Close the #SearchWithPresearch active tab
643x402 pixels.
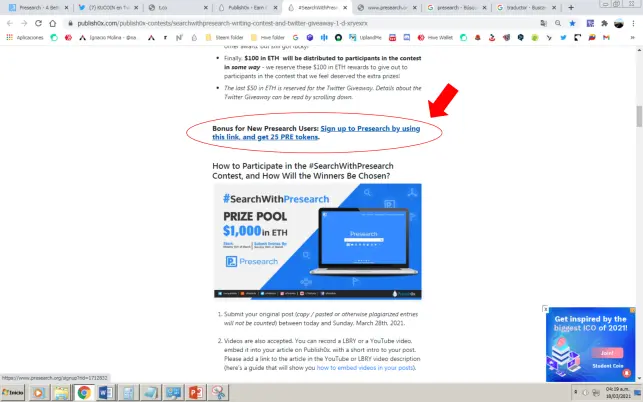coord(345,7)
